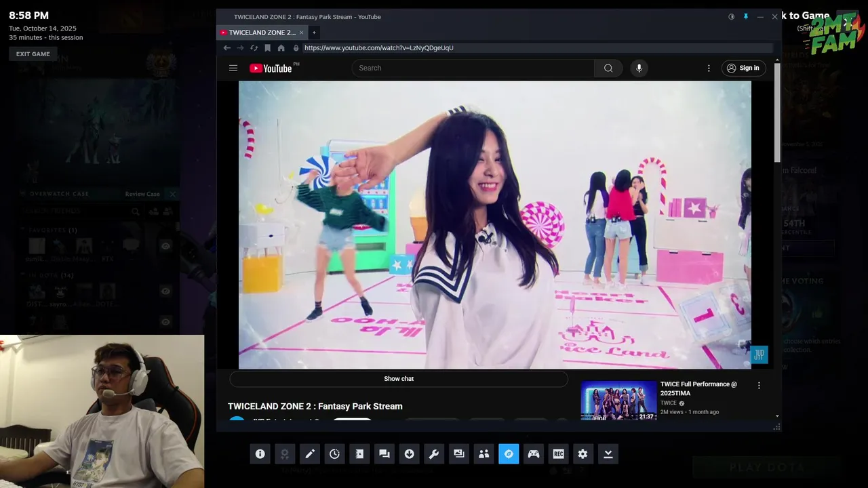868x488 pixels.
Task: Toggle the window opacity half-circle icon
Action: tap(731, 17)
